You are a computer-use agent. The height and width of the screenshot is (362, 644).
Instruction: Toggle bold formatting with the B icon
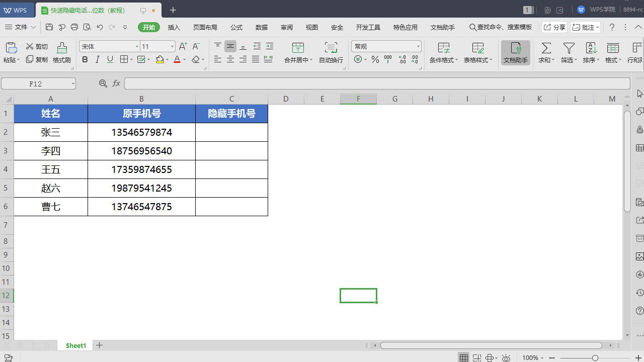point(85,59)
